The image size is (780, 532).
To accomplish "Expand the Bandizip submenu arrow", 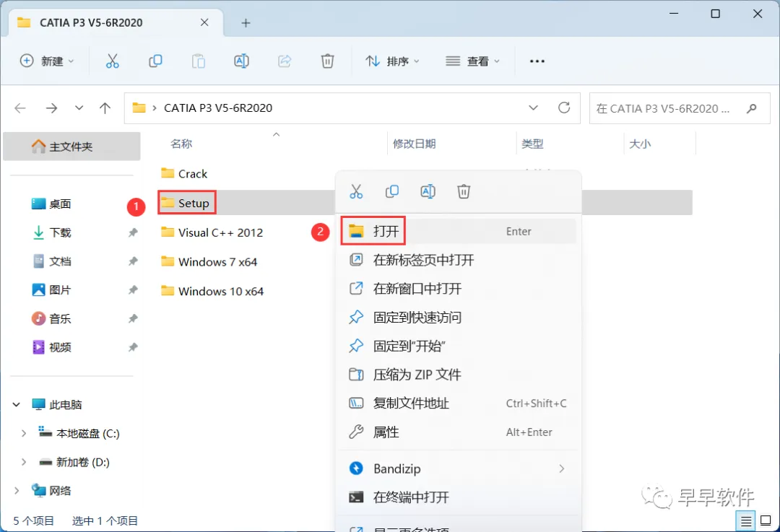I will (562, 469).
